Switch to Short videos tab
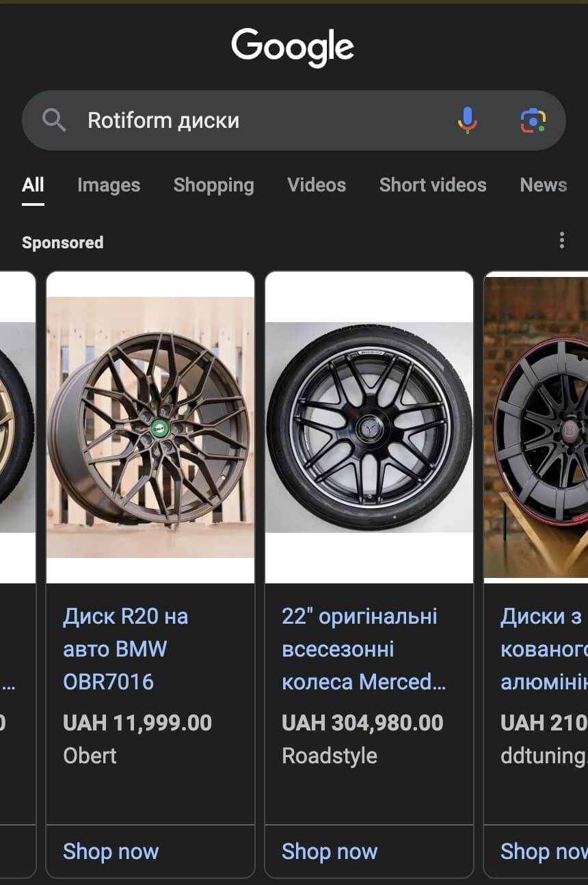 433,185
